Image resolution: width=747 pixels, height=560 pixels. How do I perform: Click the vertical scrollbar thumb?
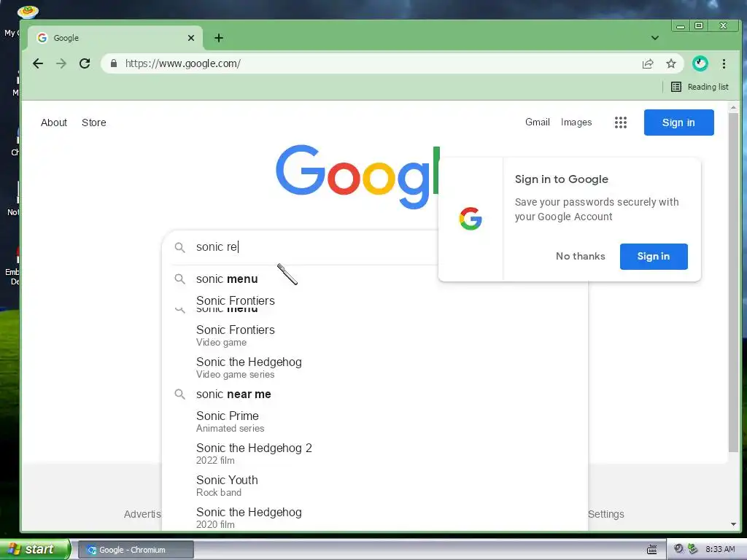733,282
